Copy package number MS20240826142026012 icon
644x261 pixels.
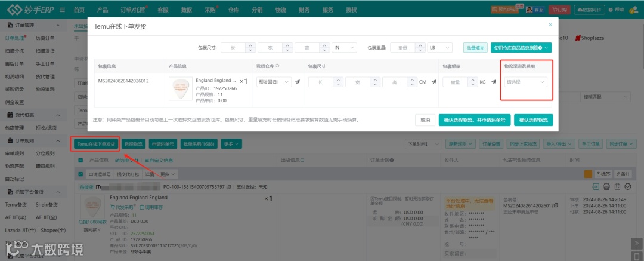[558, 205]
